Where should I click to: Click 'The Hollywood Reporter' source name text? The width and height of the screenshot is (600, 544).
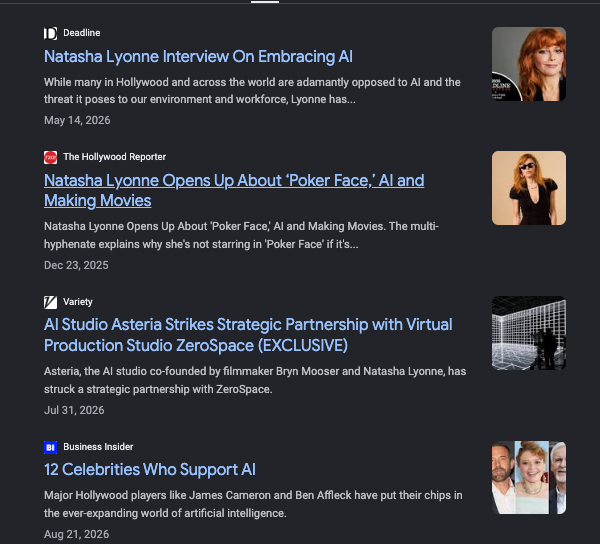pyautogui.click(x=114, y=157)
